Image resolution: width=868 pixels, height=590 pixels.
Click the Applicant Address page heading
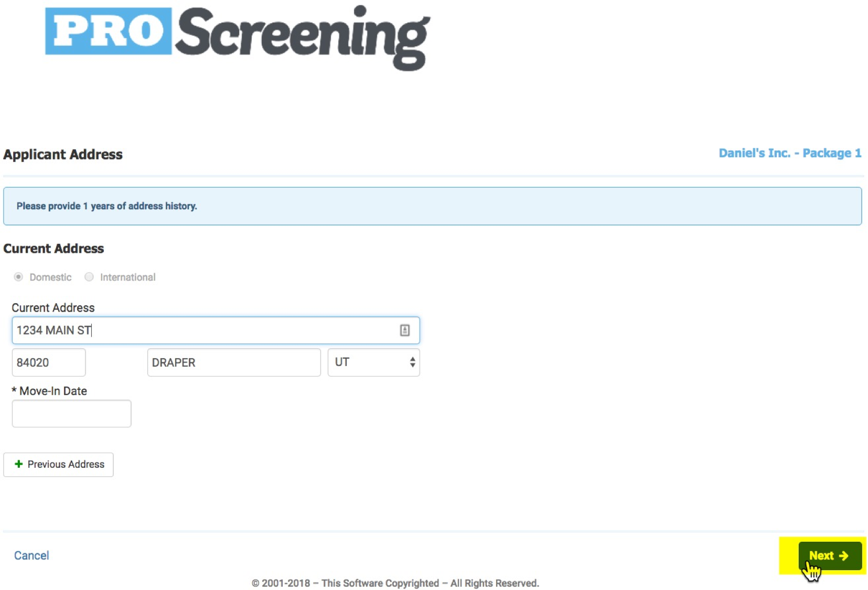pyautogui.click(x=63, y=155)
